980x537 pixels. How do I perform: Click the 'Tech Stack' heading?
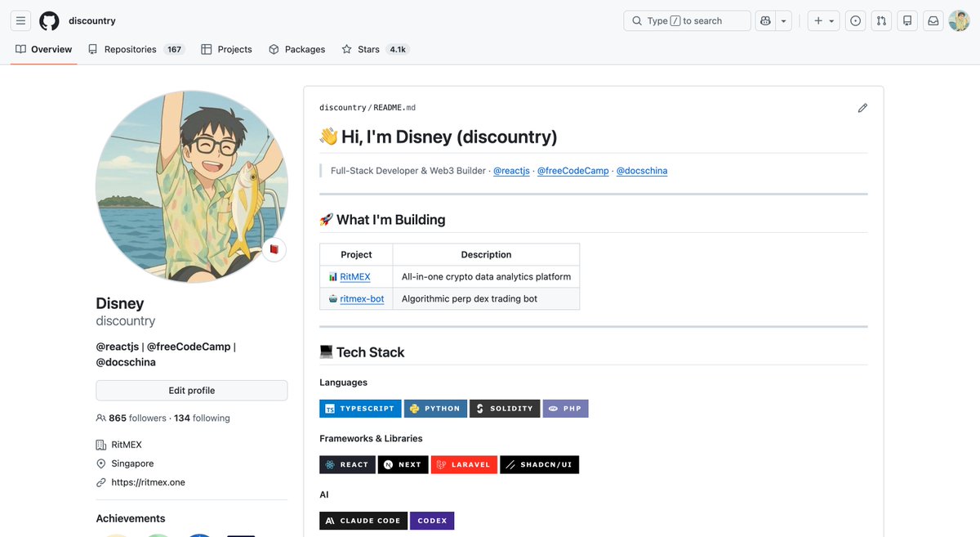click(362, 352)
